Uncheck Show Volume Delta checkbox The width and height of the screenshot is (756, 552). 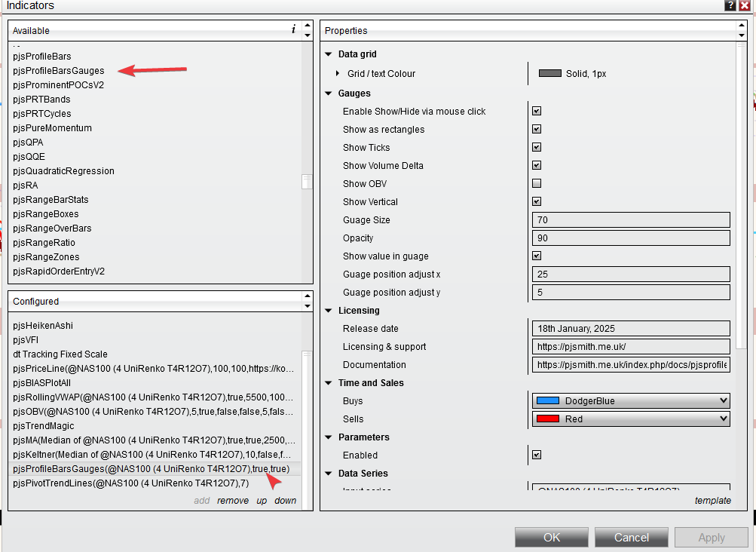(x=537, y=165)
